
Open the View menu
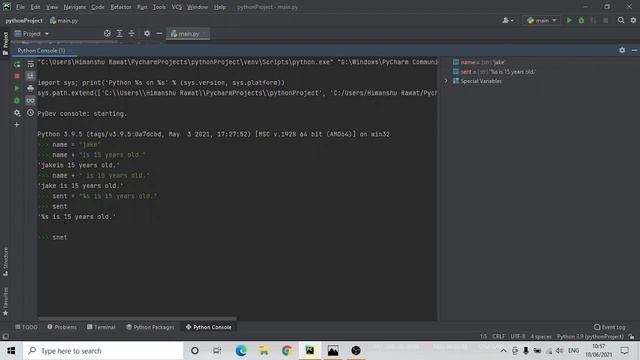click(x=52, y=7)
